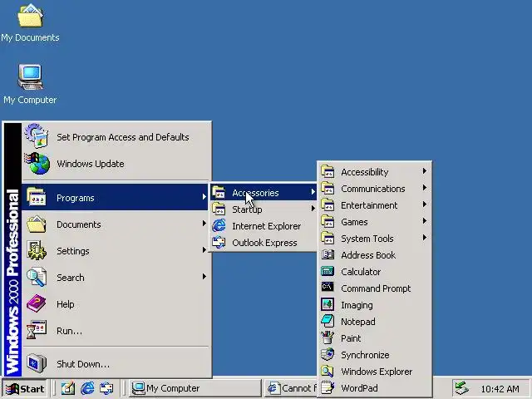
Task: Click the 10:42 AM clock
Action: pos(500,389)
